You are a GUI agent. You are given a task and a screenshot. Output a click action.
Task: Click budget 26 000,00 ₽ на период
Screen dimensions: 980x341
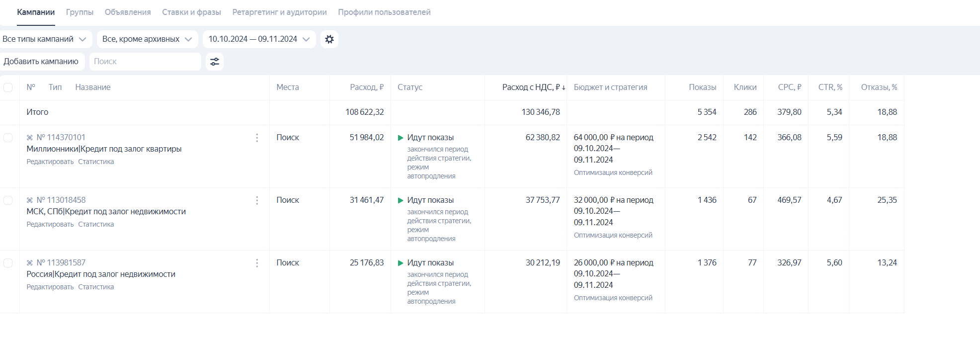click(x=614, y=263)
